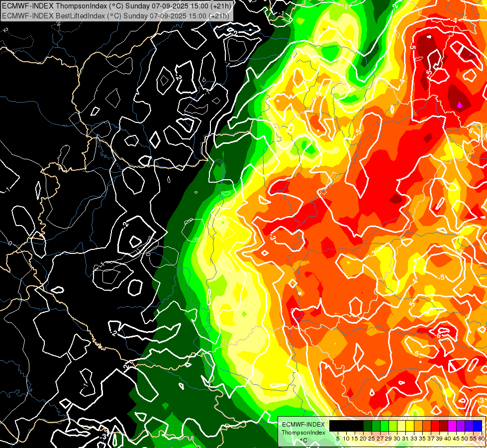The height and width of the screenshot is (448, 487).
Task: Click the legend scale value 10
Action: (x=346, y=439)
